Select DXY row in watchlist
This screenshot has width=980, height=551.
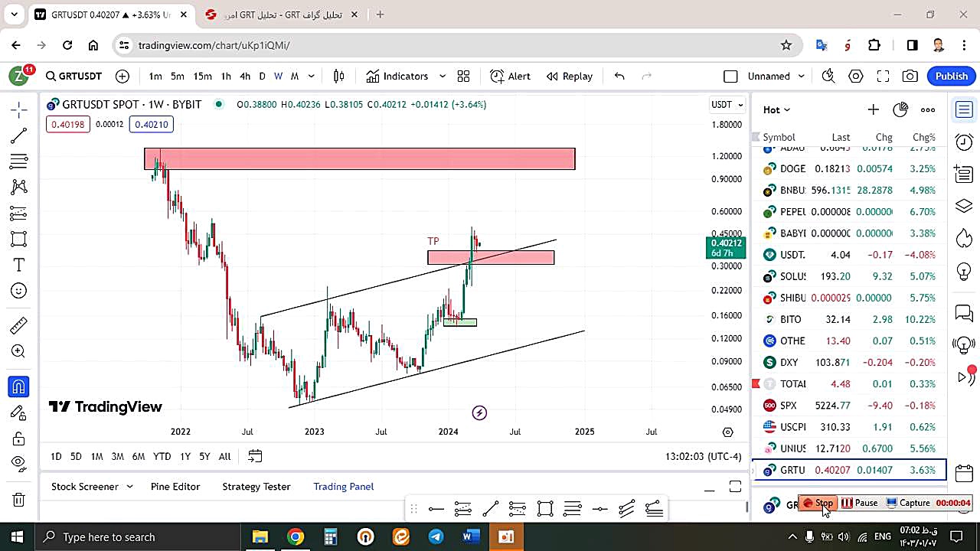click(x=849, y=362)
